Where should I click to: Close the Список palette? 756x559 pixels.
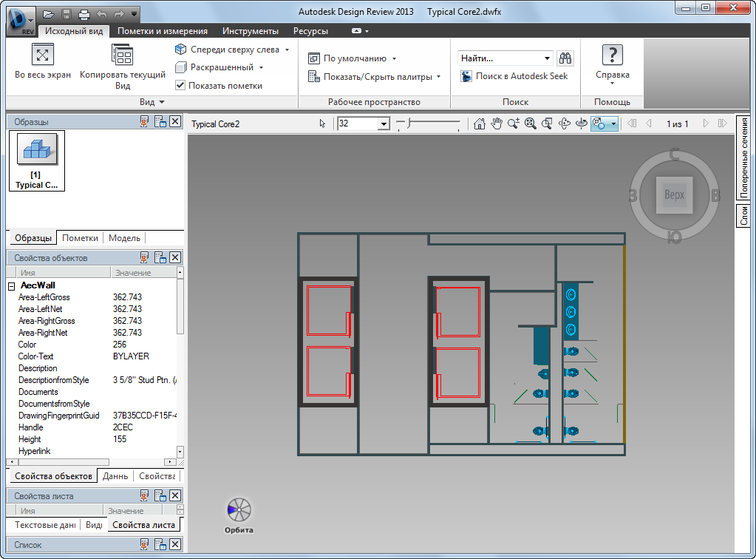click(x=175, y=544)
